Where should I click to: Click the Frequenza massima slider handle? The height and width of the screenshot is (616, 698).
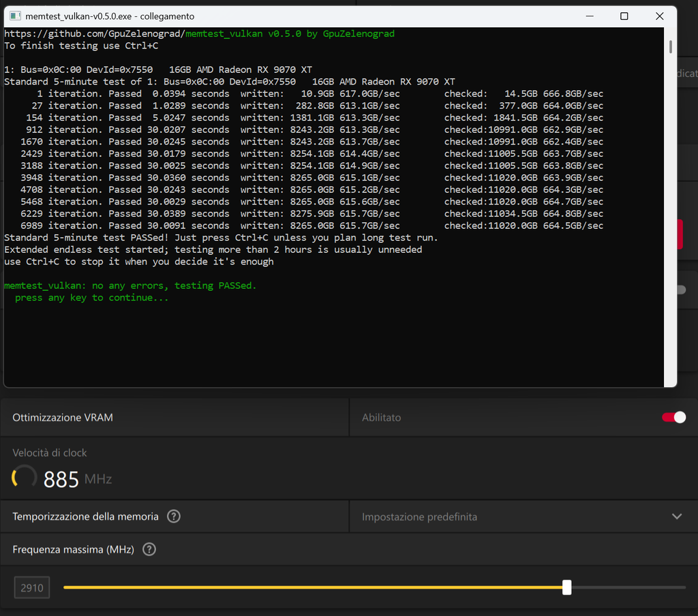pyautogui.click(x=566, y=587)
